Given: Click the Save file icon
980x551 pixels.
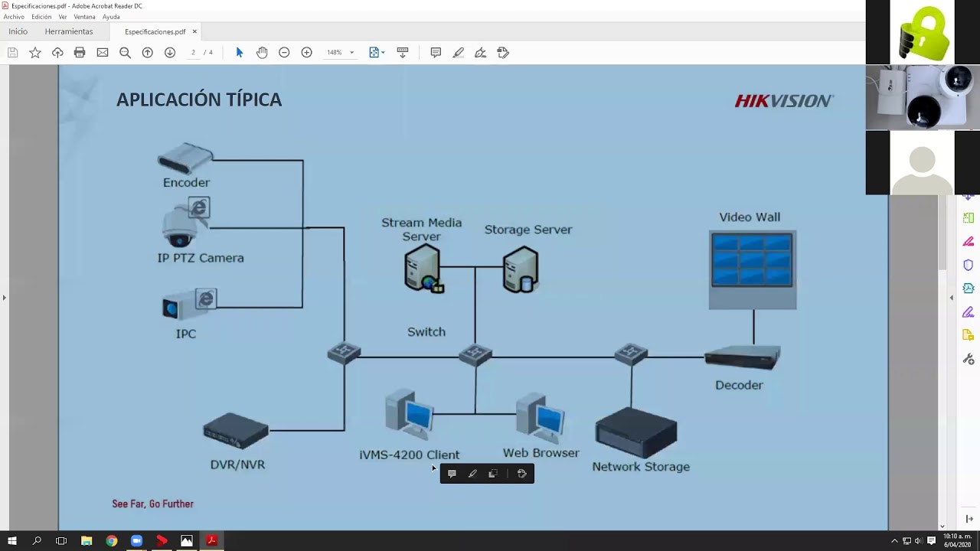Looking at the screenshot, I should (12, 53).
